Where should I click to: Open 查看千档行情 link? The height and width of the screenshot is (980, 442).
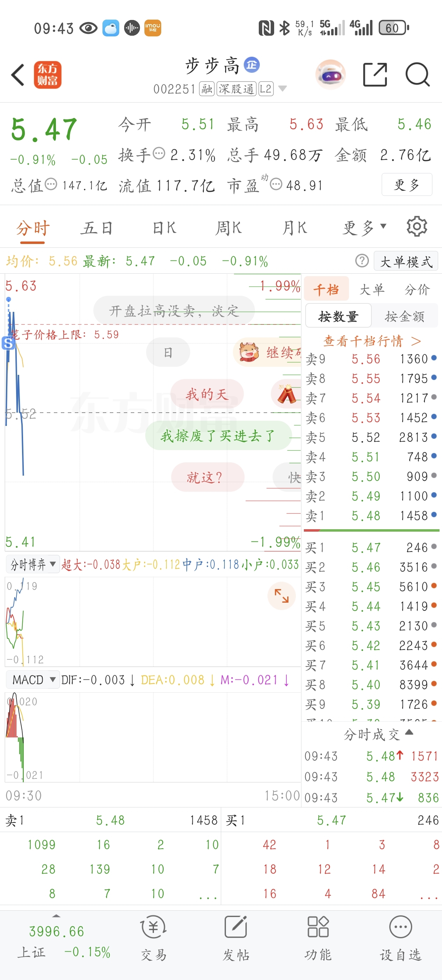pyautogui.click(x=372, y=341)
